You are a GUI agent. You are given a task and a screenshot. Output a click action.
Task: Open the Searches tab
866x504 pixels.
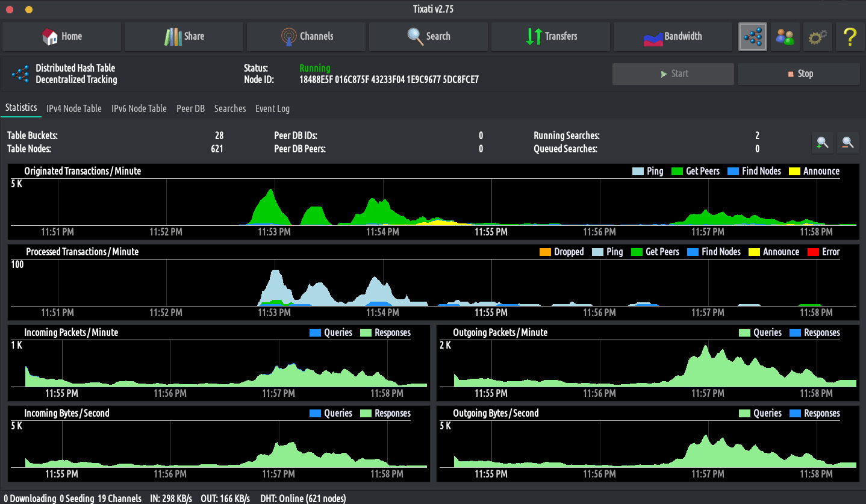pyautogui.click(x=230, y=108)
